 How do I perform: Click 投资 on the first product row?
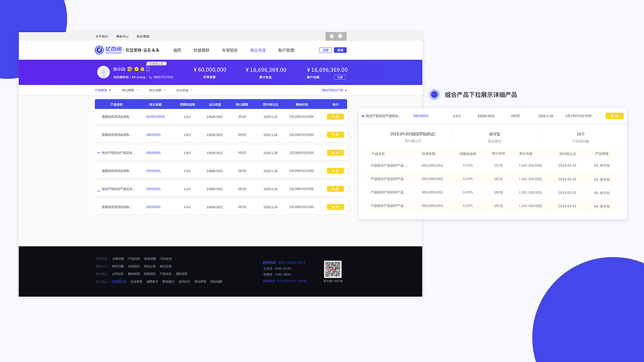335,116
